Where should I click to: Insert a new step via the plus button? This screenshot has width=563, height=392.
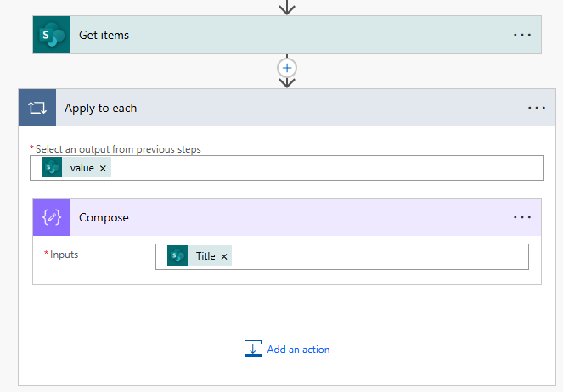click(x=288, y=67)
